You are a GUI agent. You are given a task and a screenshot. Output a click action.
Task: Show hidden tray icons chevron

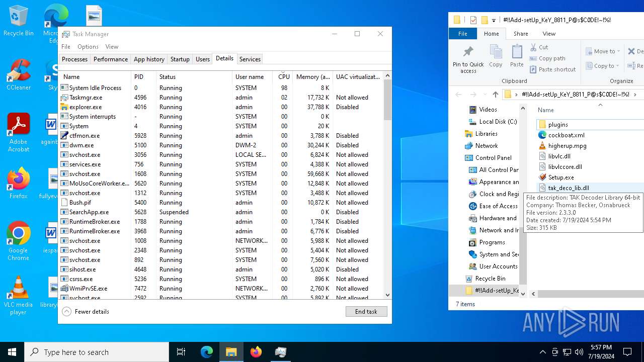click(542, 352)
